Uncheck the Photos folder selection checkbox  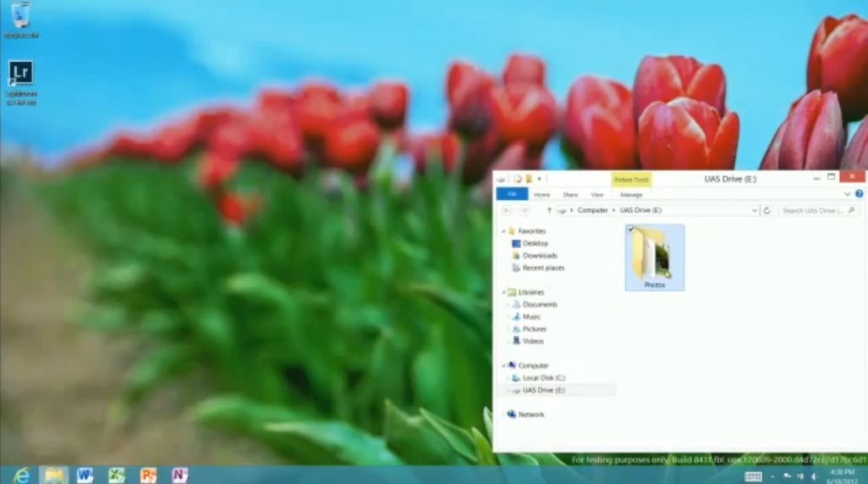631,229
